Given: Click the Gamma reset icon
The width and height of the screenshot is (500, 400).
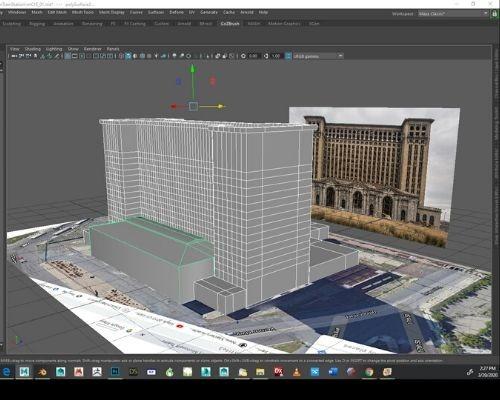Looking at the screenshot, I should tap(266, 56).
